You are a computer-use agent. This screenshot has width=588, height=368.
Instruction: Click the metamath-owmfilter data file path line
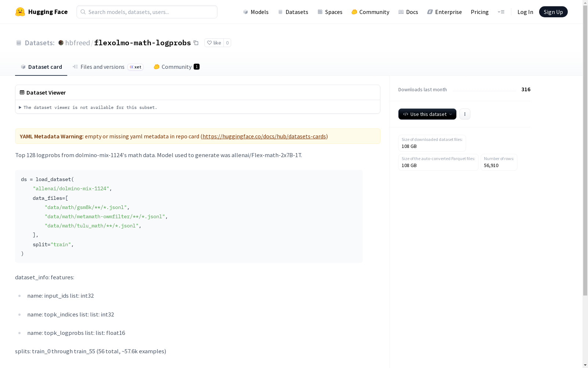point(106,216)
